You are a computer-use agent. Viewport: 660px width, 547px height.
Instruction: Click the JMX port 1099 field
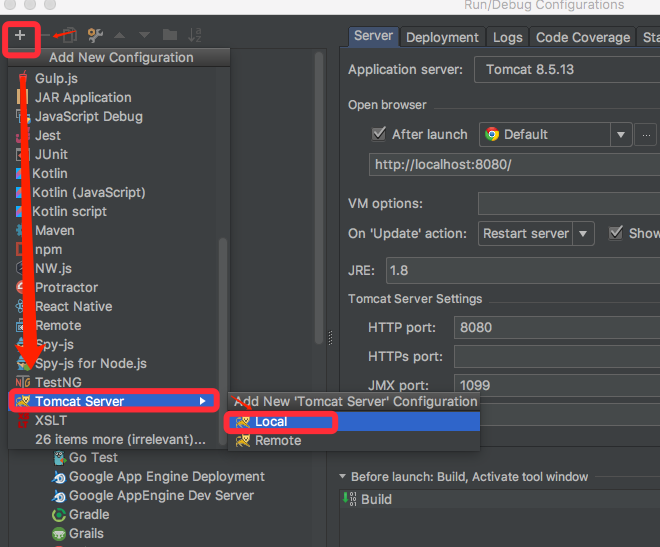(557, 385)
